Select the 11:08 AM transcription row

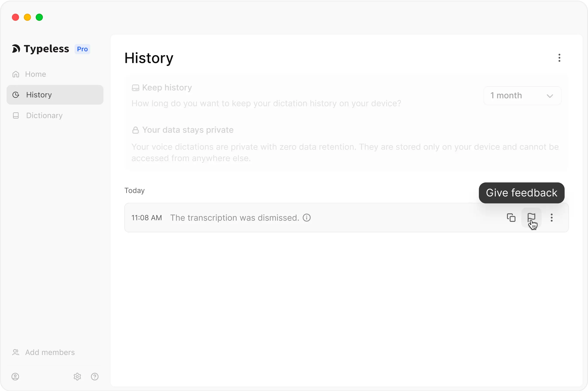(346, 218)
